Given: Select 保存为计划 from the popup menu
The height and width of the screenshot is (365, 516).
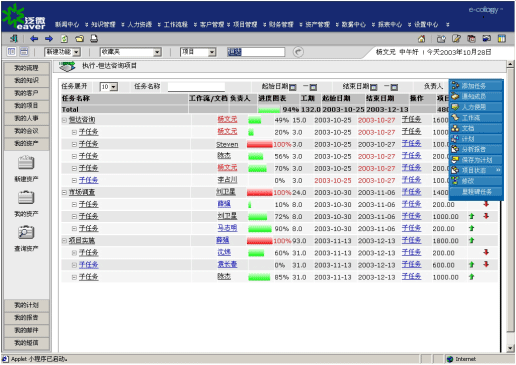Looking at the screenshot, I should point(476,160).
